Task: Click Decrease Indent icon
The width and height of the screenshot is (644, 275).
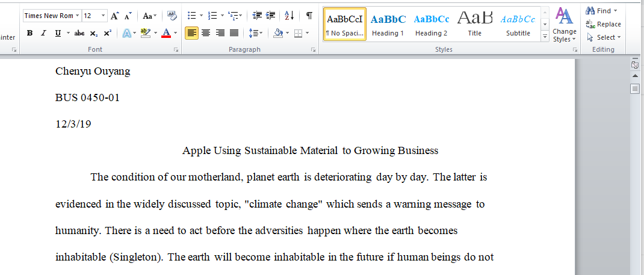Action: pyautogui.click(x=257, y=16)
